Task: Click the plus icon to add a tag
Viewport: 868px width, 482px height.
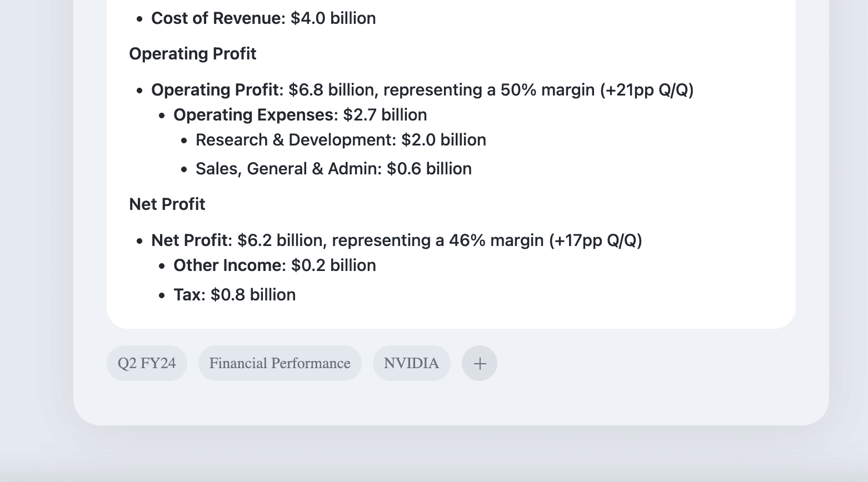Action: point(480,364)
